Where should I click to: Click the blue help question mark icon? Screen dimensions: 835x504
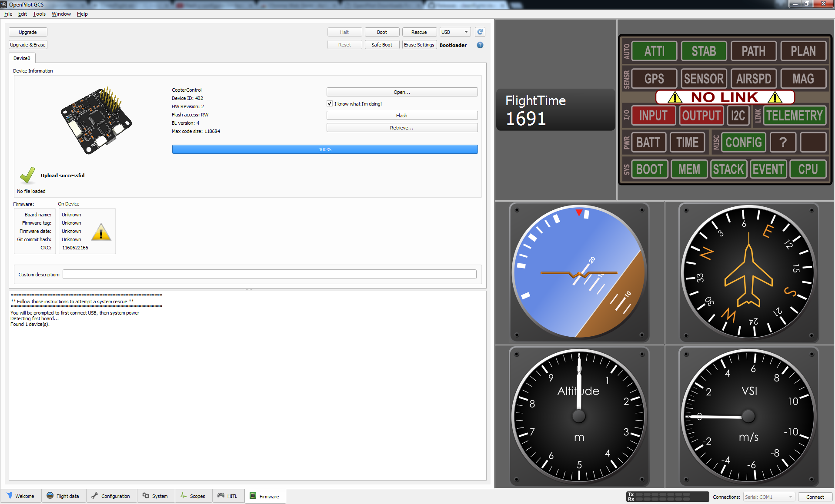480,45
